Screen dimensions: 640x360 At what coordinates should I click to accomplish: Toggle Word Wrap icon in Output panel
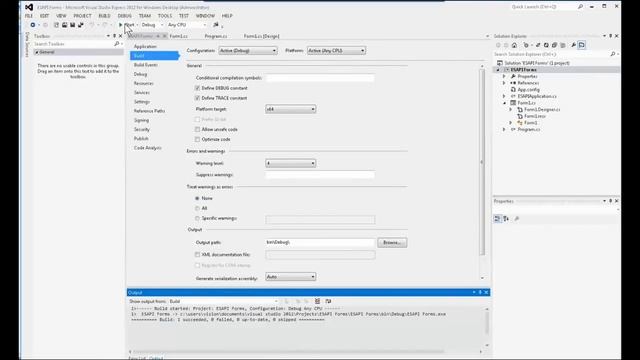[x=328, y=301]
